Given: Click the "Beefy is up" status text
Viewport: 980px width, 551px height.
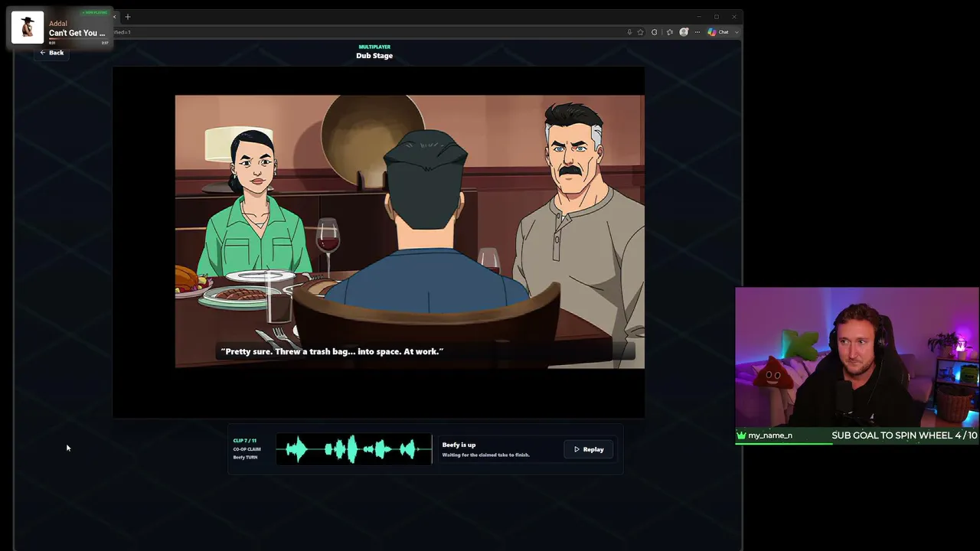Looking at the screenshot, I should [x=459, y=445].
